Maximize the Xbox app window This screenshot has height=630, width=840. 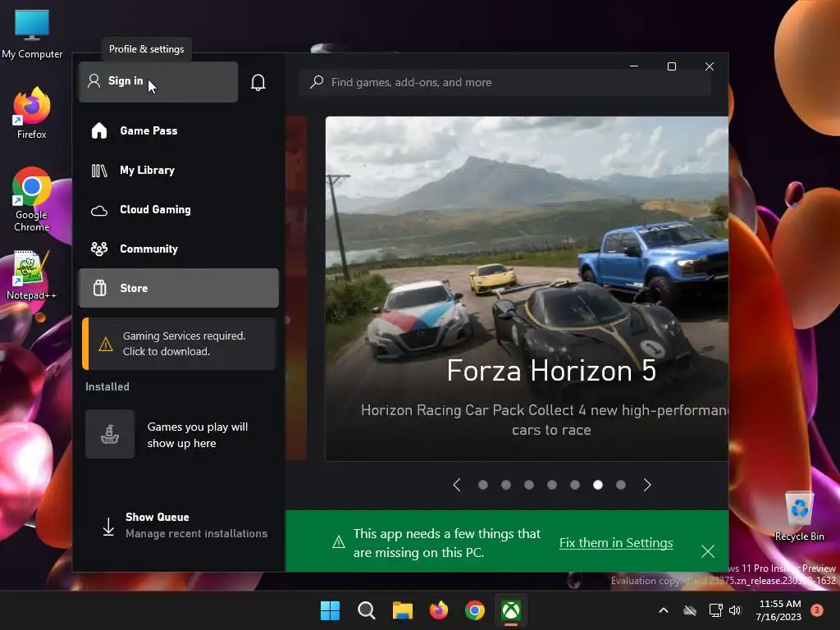671,66
